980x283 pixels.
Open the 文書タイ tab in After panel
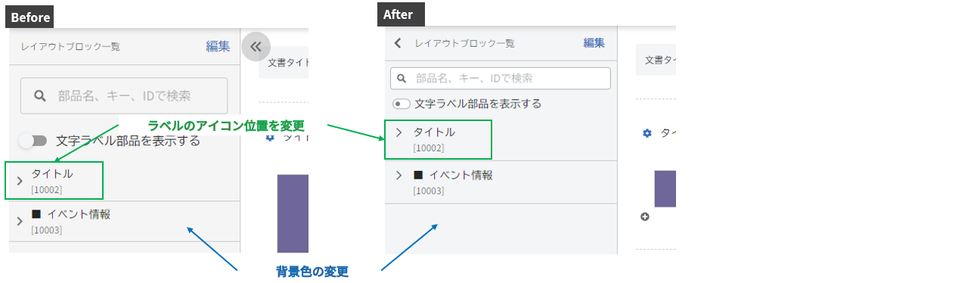pos(656,59)
